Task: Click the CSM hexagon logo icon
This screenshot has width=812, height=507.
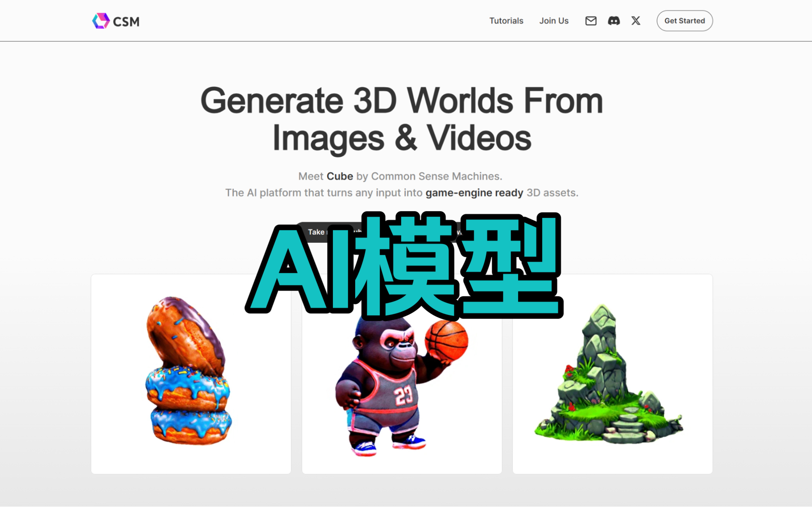Action: coord(101,21)
